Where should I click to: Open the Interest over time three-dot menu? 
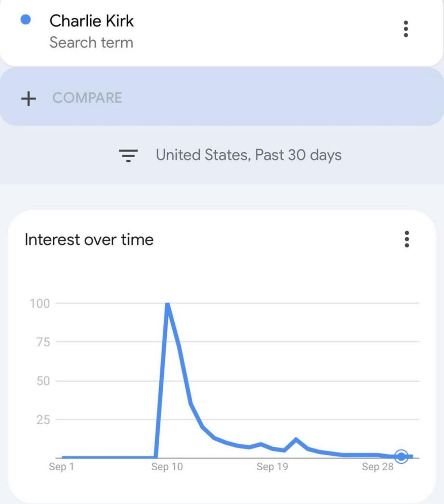407,239
